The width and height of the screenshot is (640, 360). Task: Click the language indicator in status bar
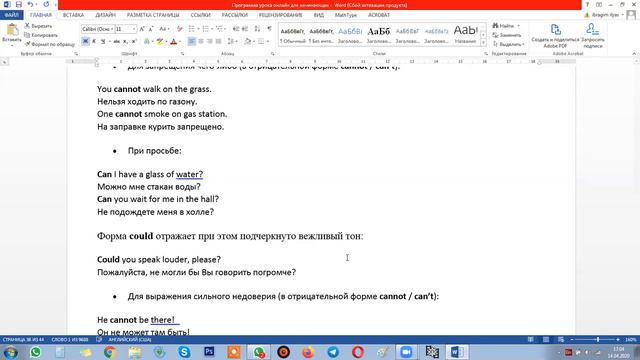(x=130, y=339)
